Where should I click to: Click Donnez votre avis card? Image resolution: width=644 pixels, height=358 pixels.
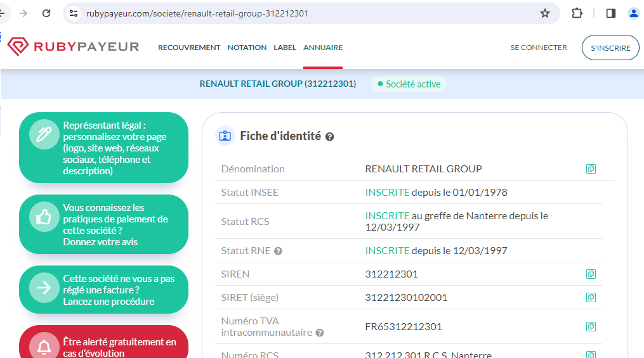[x=103, y=224]
